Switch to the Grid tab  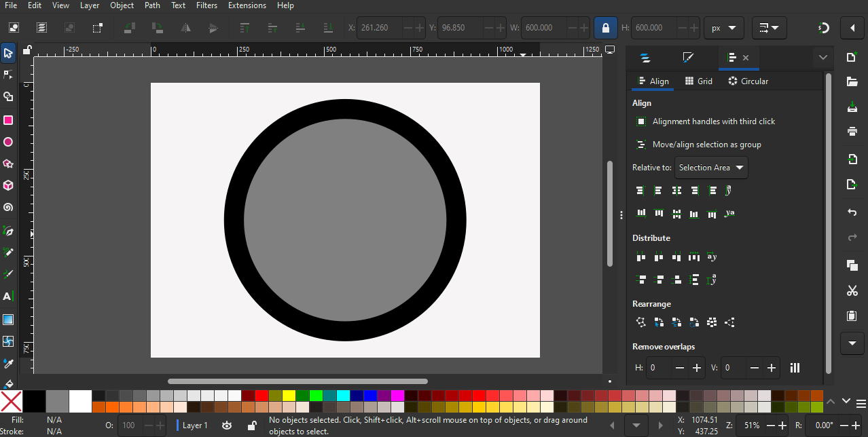click(698, 81)
